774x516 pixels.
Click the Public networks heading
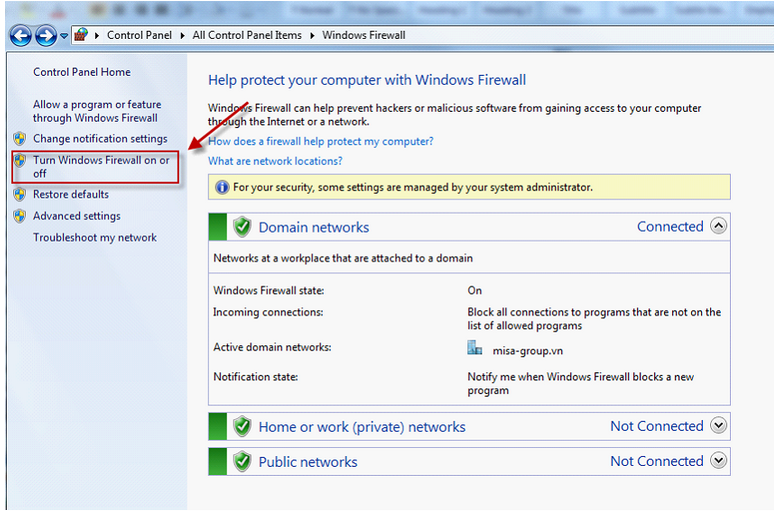(308, 462)
